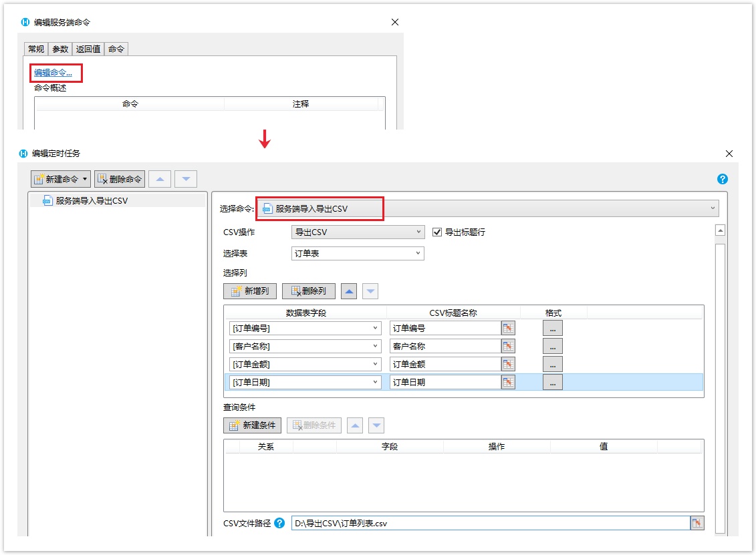
Task: Expand the 选择表 dropdown showing 订单表
Action: tap(358, 254)
